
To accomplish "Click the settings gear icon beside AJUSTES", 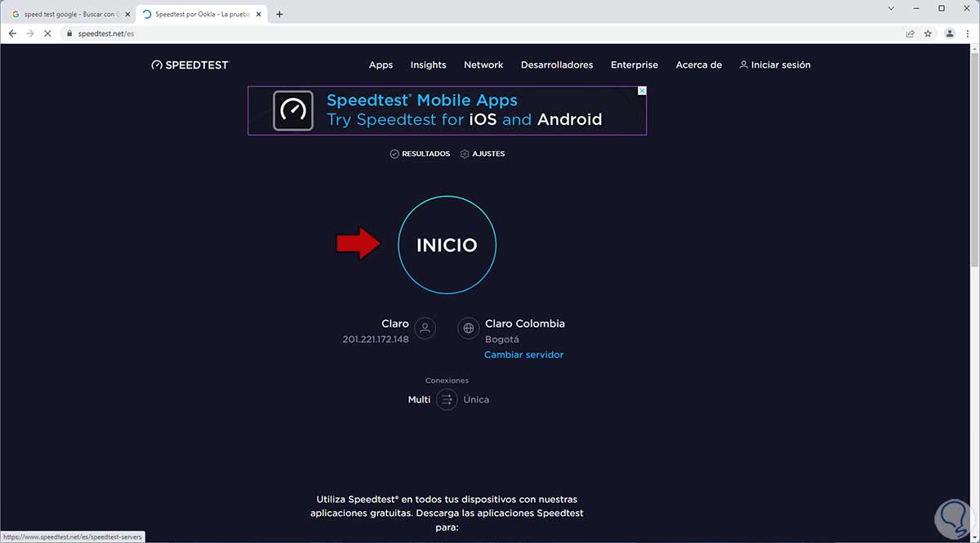I will (465, 154).
